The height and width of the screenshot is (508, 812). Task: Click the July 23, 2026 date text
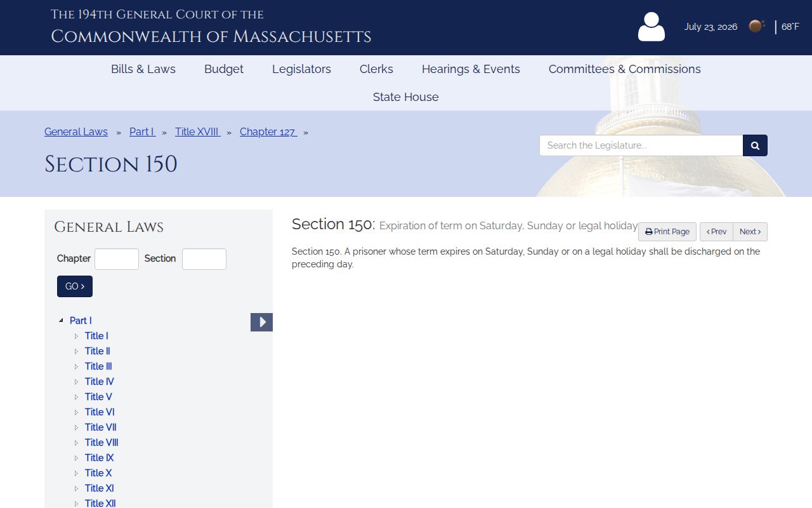[x=710, y=27]
